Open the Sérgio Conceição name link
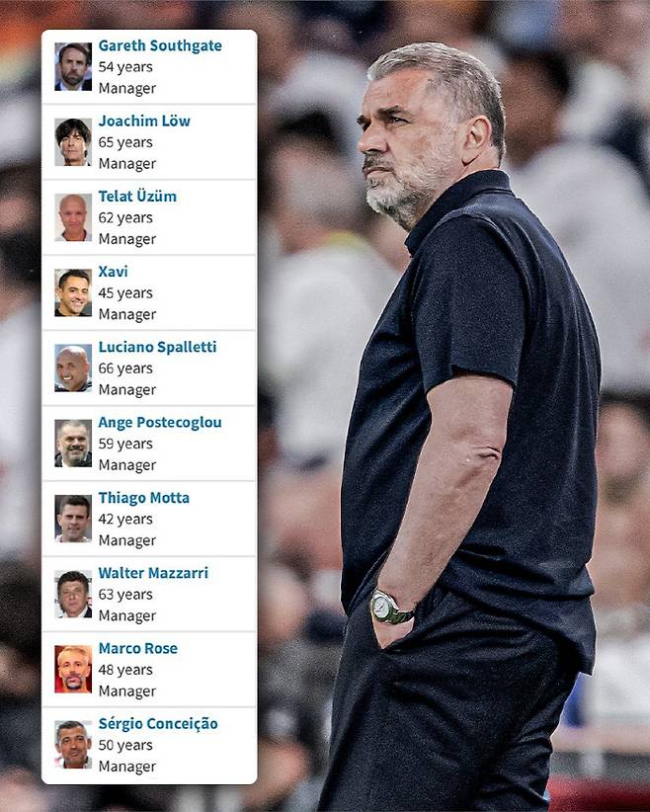The image size is (650, 812). click(x=158, y=724)
